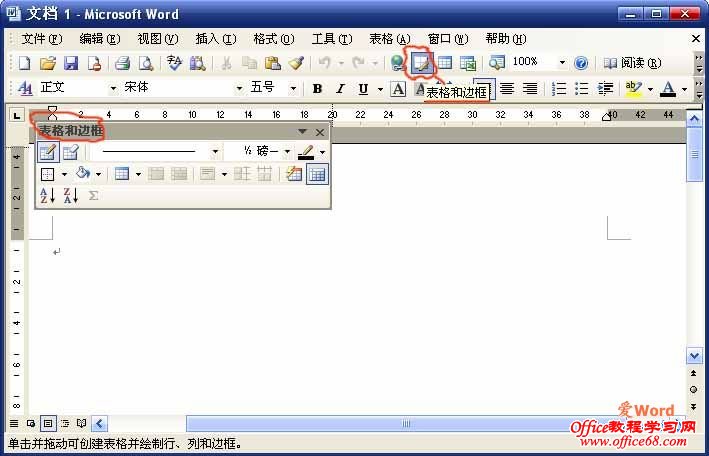Expand the line style dropdown
This screenshot has height=456, width=709.
(x=215, y=152)
